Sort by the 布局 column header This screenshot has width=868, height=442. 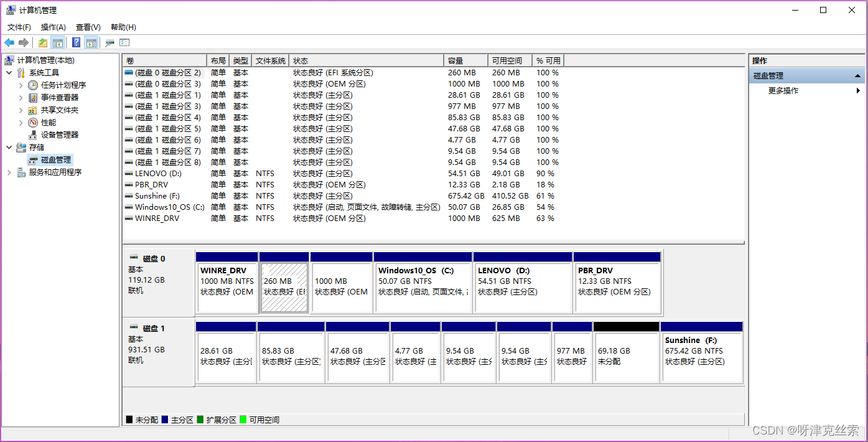click(218, 60)
